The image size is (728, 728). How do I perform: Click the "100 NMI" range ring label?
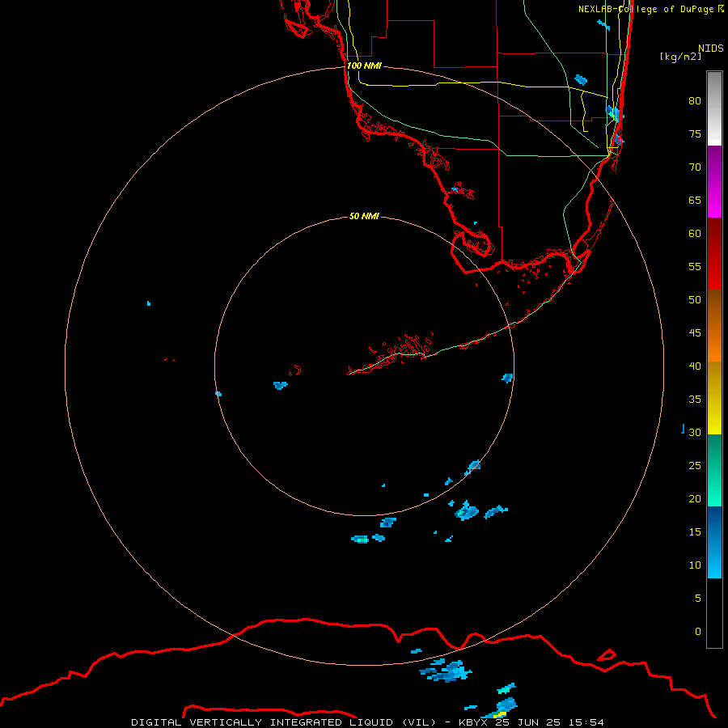tap(364, 66)
